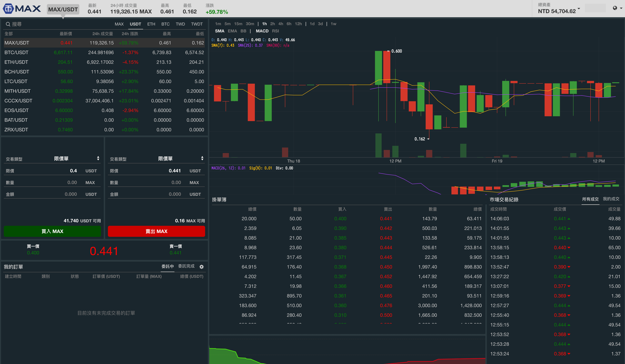The width and height of the screenshot is (625, 364).
Task: Click the MAX exchange logo
Action: click(22, 9)
